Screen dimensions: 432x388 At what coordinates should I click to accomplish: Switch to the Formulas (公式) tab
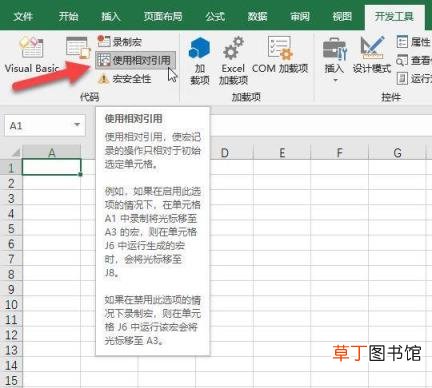(215, 16)
